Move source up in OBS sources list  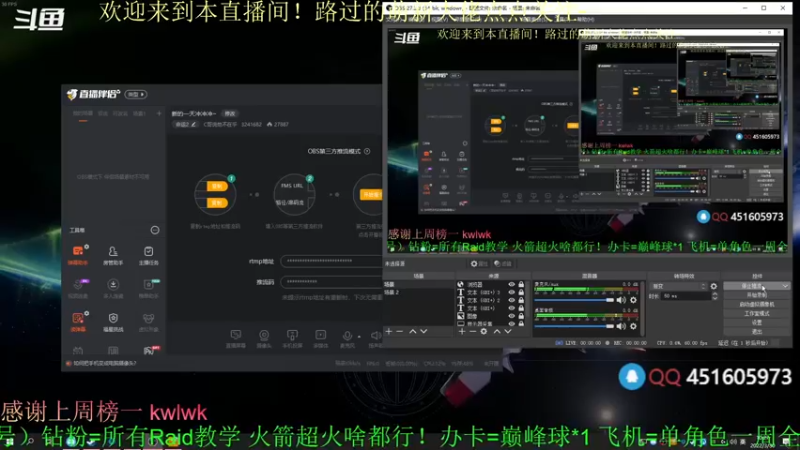[x=496, y=332]
